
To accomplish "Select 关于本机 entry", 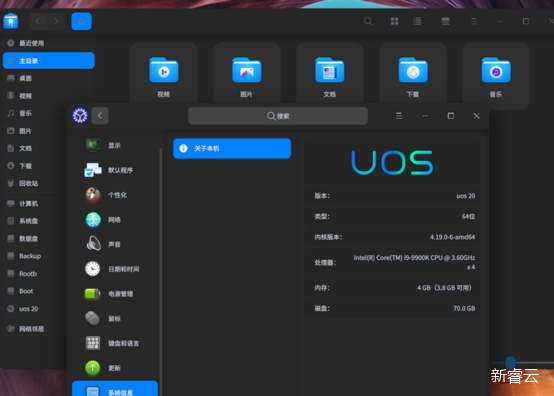I will [x=232, y=148].
